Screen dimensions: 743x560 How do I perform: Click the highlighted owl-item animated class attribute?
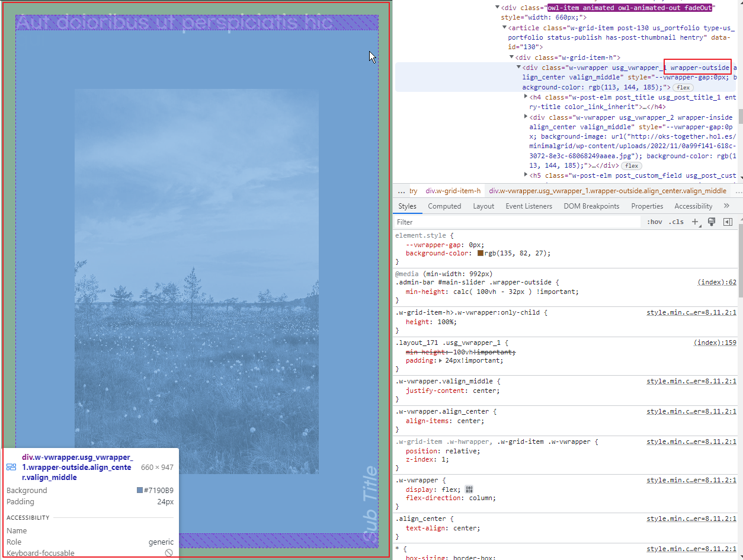pos(629,8)
